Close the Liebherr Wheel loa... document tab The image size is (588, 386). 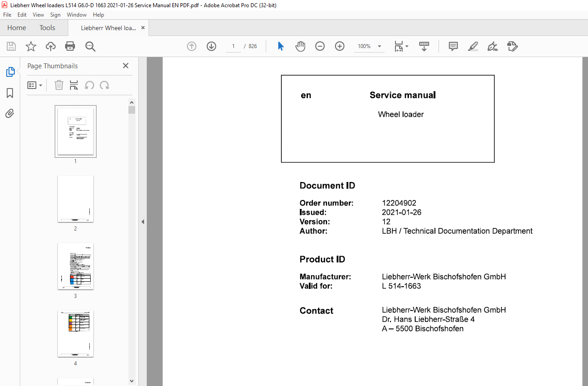(143, 28)
